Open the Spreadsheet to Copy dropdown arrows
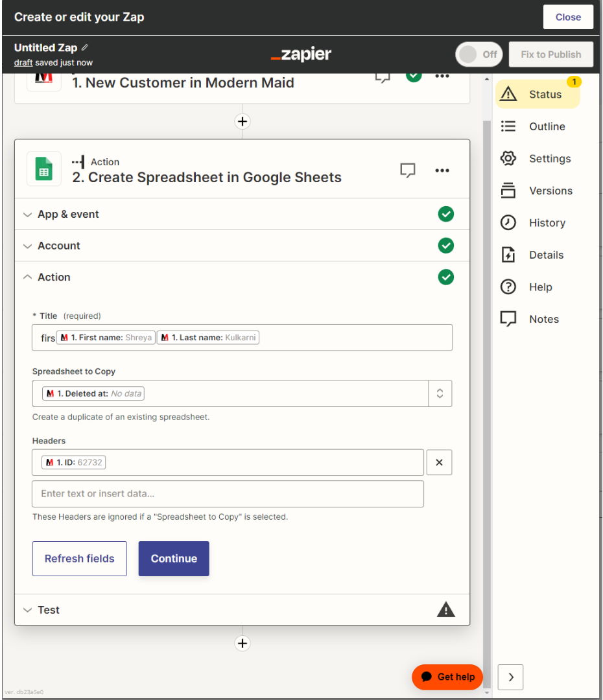603x700 pixels. click(440, 393)
